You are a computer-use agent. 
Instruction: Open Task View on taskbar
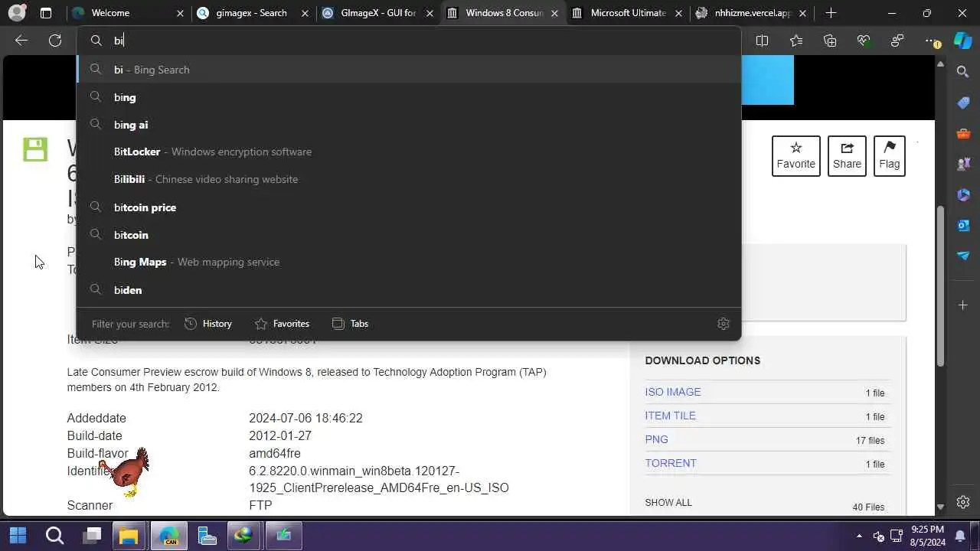[93, 536]
